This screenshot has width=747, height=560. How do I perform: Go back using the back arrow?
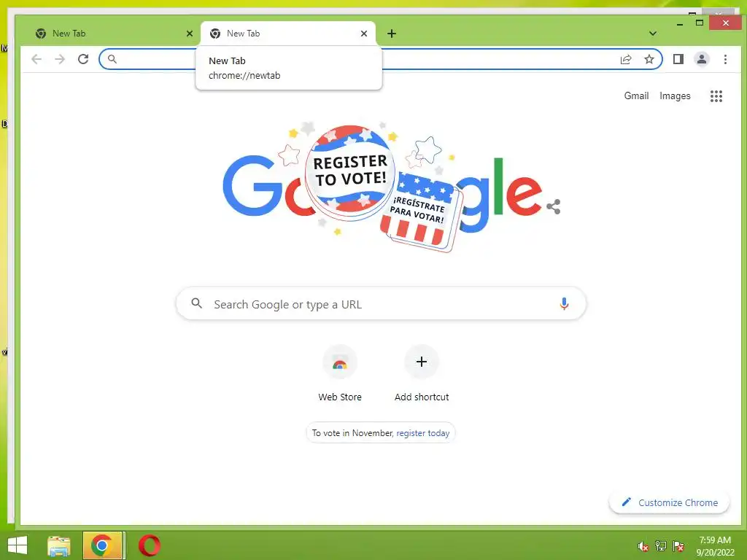coord(36,59)
